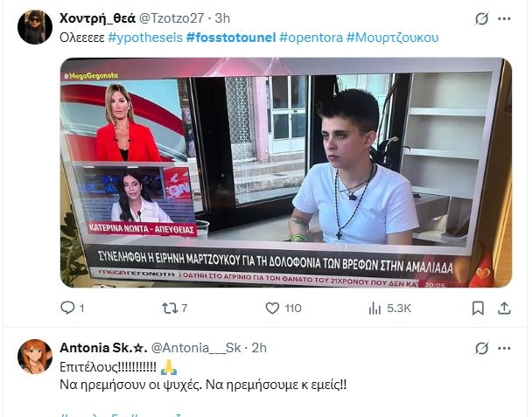Open more options on Tzotzo27 tweet
Image resolution: width=532 pixels, height=417 pixels.
click(504, 18)
